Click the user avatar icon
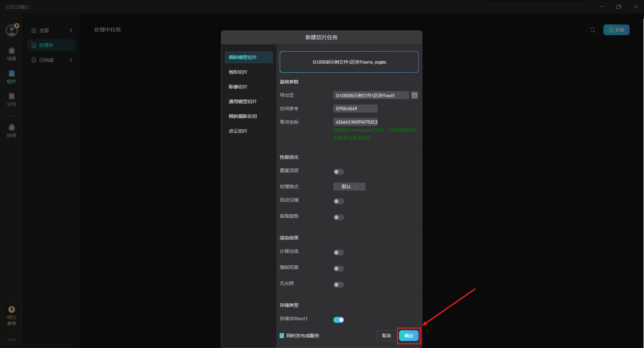Image resolution: width=644 pixels, height=348 pixels. pos(11,30)
